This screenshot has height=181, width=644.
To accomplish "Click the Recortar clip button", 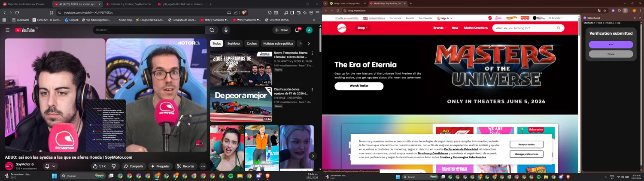I will [185, 166].
